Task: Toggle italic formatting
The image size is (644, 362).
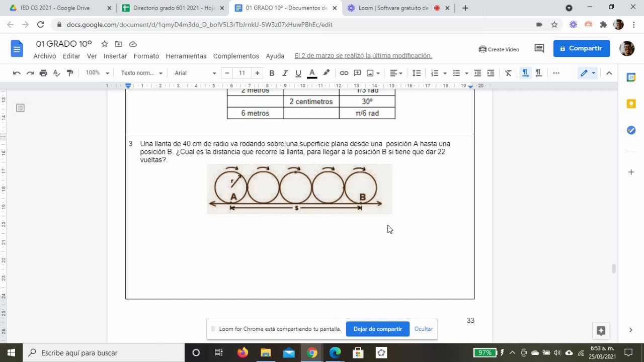Action: (285, 73)
